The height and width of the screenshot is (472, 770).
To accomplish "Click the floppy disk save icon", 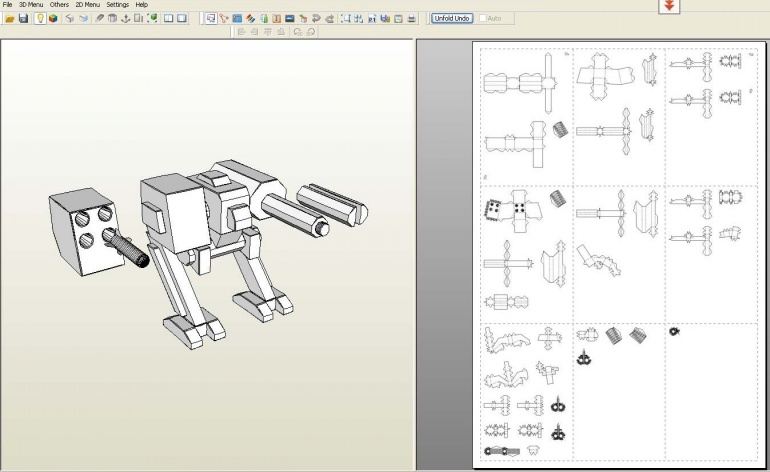I will pos(23,19).
